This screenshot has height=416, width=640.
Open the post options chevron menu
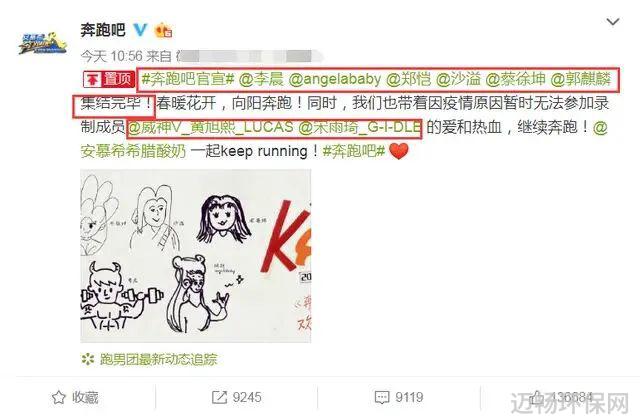tap(613, 22)
